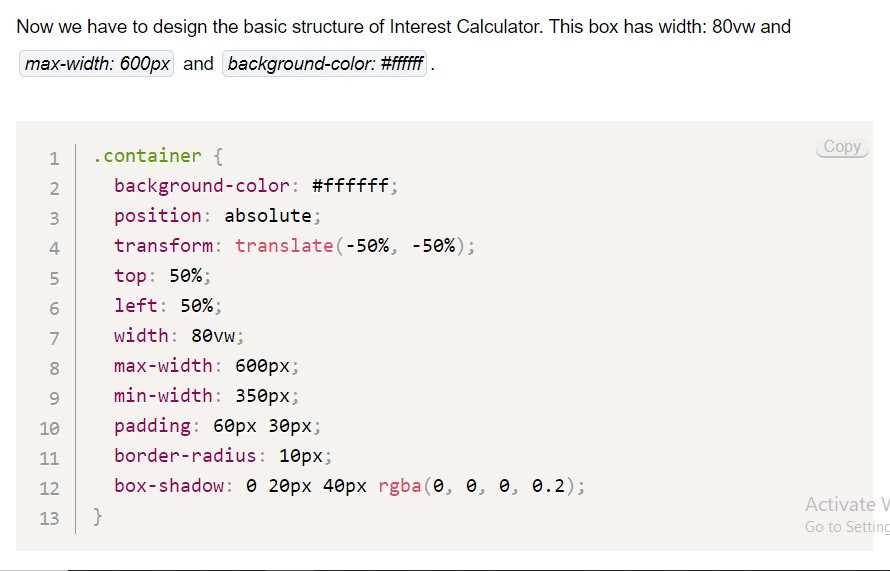Click the 'position' property on line 3
The width and height of the screenshot is (890, 571).
coord(157,216)
